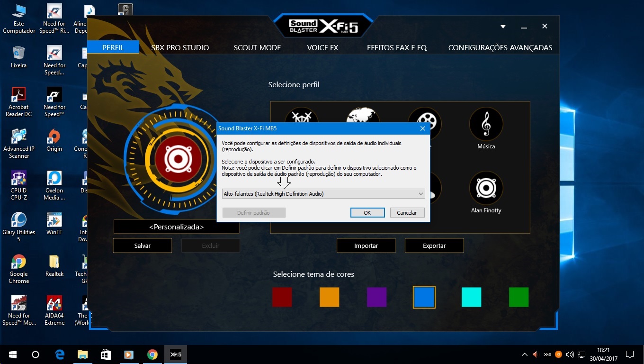
Task: Click the X-Fi 5 system tray icon
Action: coord(547,355)
